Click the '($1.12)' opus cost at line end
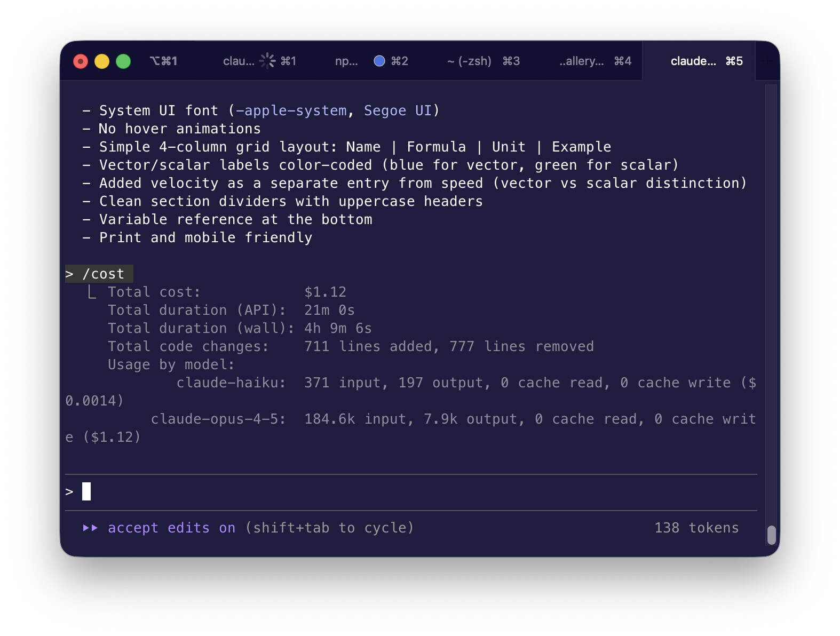Image resolution: width=840 pixels, height=636 pixels. pos(112,438)
